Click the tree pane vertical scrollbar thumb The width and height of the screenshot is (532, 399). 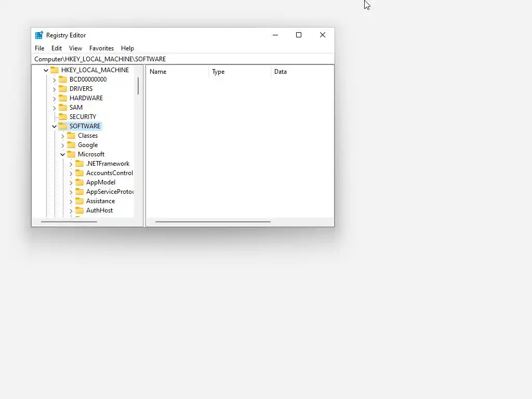(138, 86)
